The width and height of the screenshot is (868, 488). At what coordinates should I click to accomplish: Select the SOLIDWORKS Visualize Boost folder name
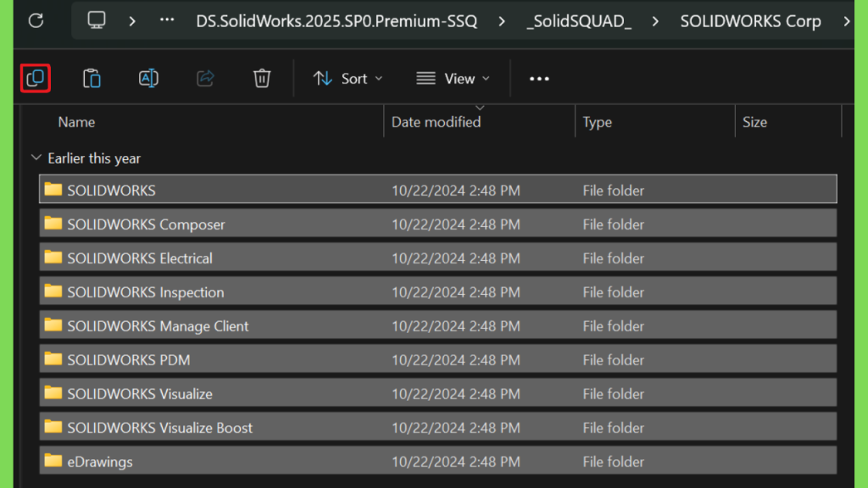pos(159,428)
